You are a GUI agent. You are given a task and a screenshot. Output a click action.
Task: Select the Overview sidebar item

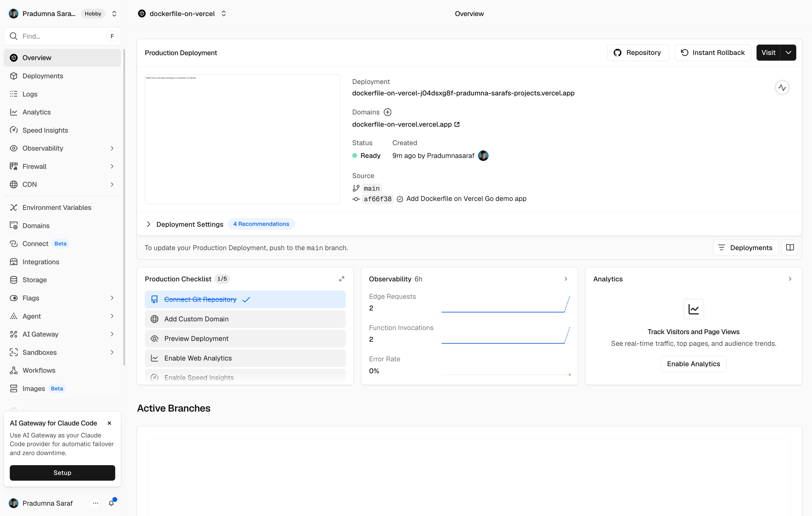click(x=62, y=58)
